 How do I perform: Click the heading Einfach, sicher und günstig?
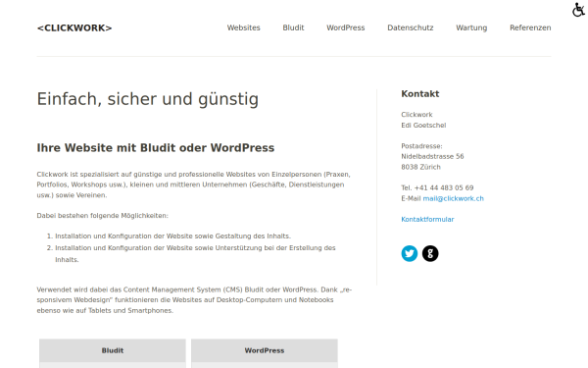coord(148,99)
